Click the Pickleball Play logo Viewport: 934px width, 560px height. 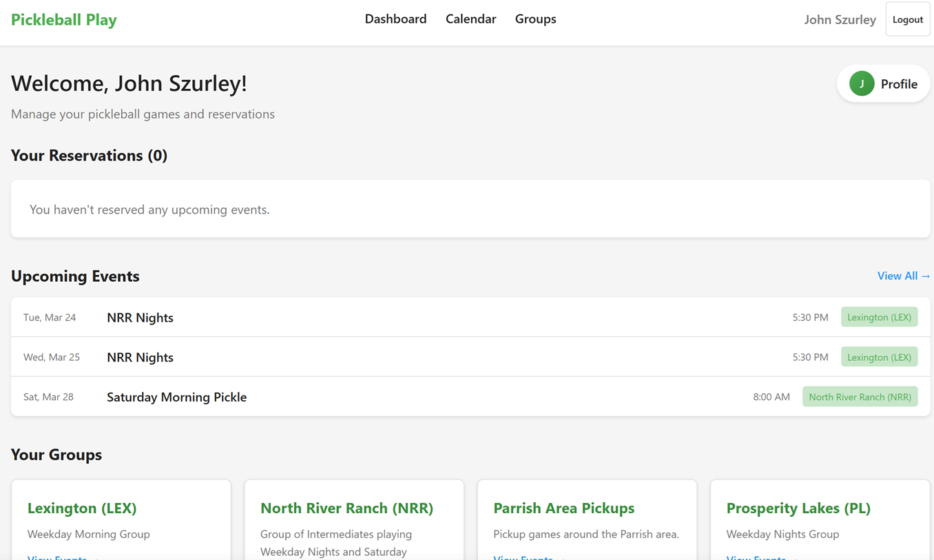pyautogui.click(x=63, y=20)
